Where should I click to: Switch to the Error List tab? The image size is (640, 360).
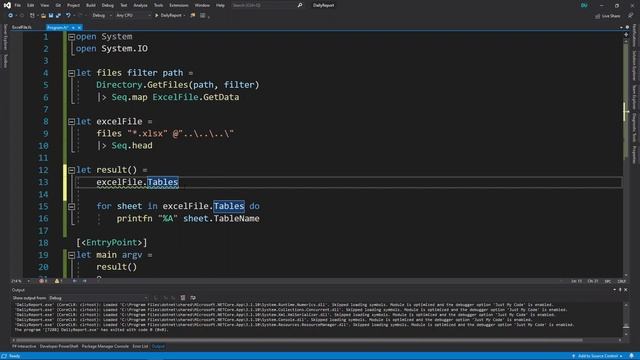click(x=140, y=347)
